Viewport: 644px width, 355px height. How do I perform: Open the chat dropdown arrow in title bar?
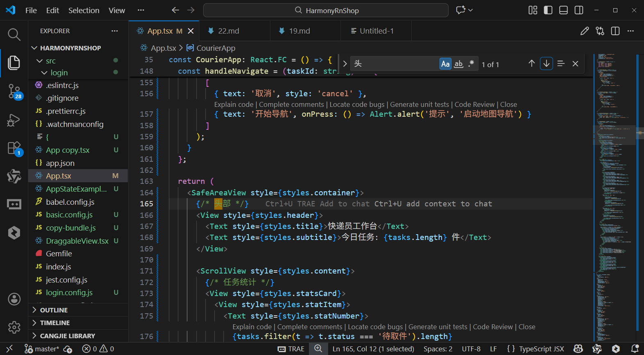tap(470, 10)
